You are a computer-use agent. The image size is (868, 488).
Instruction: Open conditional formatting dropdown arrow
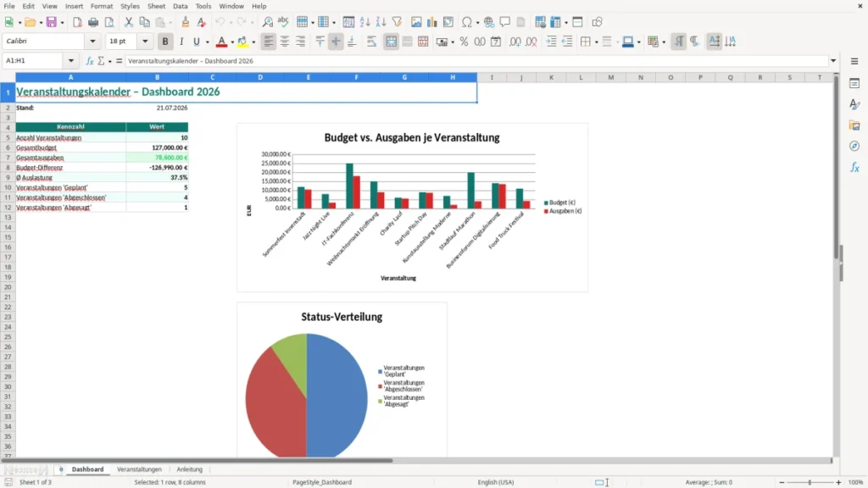[x=664, y=42]
